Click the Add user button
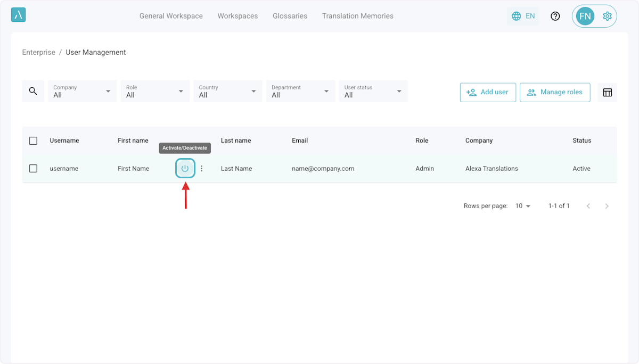The height and width of the screenshot is (364, 639). [x=488, y=92]
